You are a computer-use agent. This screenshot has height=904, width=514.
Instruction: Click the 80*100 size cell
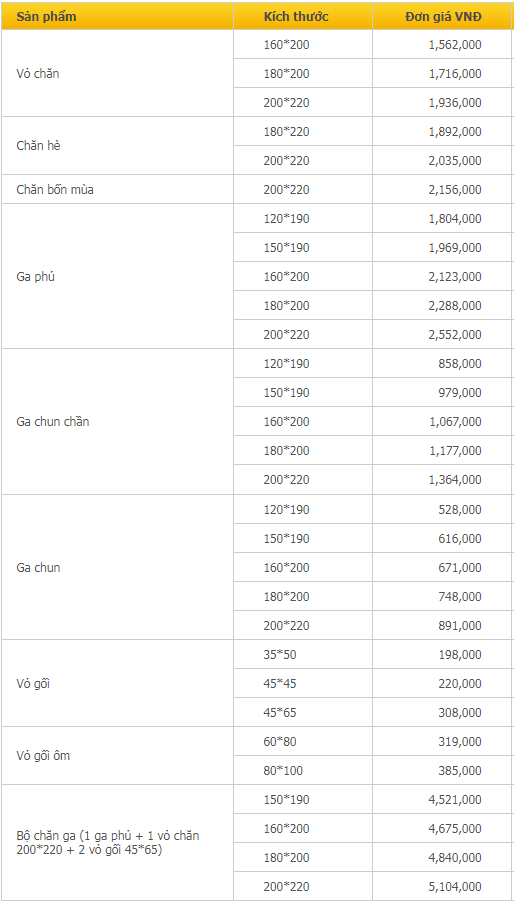[303, 770]
